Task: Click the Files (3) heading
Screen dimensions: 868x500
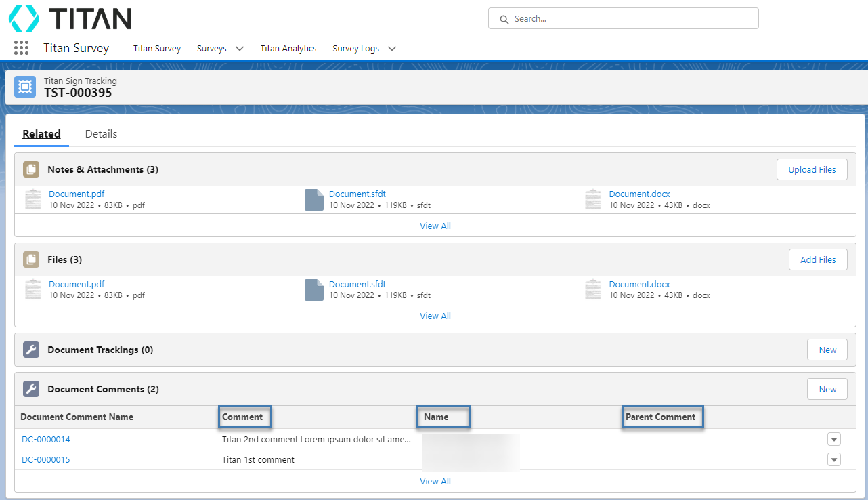Action: pos(65,259)
